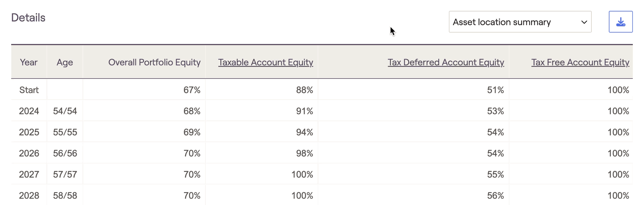This screenshot has width=644, height=205.
Task: Select the 2025 row year cell
Action: 29,132
